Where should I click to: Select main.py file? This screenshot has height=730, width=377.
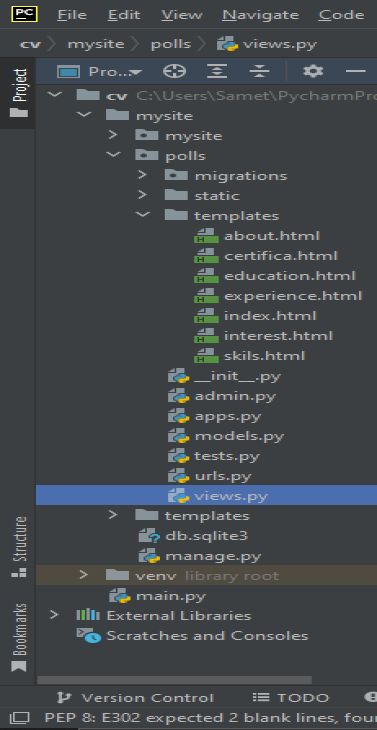coord(157,596)
